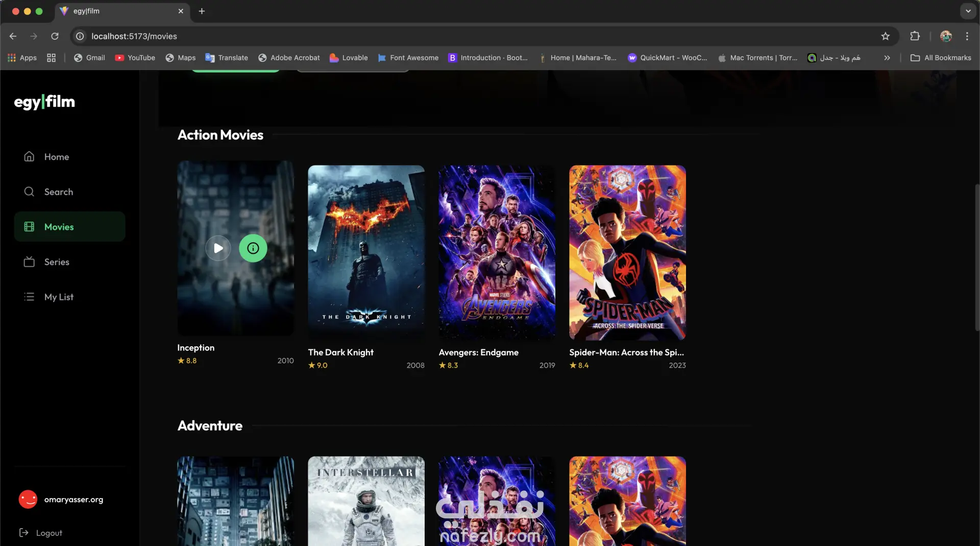The width and height of the screenshot is (980, 546).
Task: Open Spider-Man poster in Action Movies
Action: point(627,252)
